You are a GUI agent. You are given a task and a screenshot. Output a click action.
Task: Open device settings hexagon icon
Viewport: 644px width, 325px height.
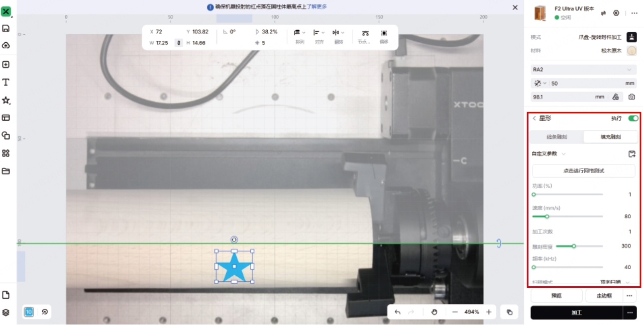pyautogui.click(x=616, y=13)
